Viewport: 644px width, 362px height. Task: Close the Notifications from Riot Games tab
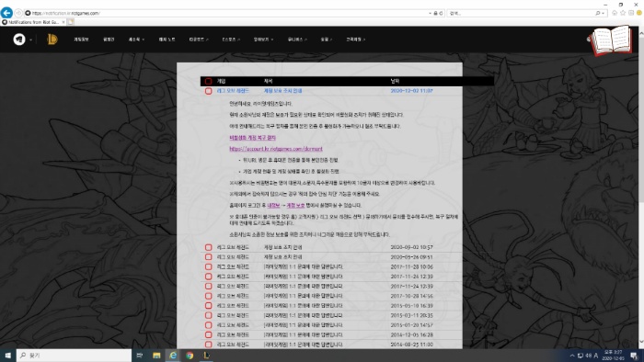63,22
